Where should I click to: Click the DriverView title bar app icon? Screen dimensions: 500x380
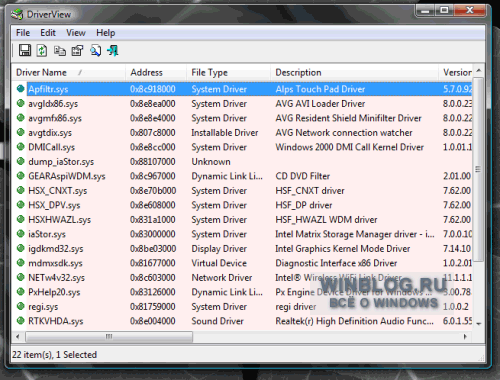(x=17, y=14)
